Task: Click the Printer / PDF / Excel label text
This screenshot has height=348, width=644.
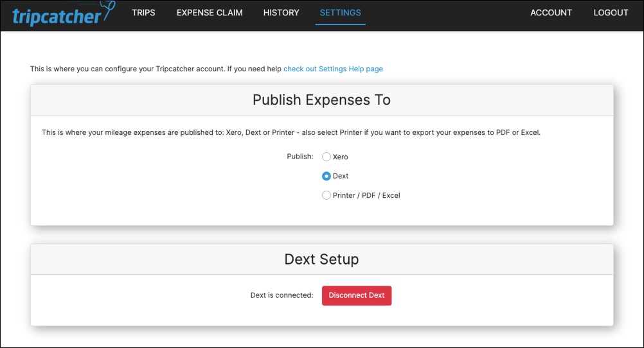Action: pos(366,195)
